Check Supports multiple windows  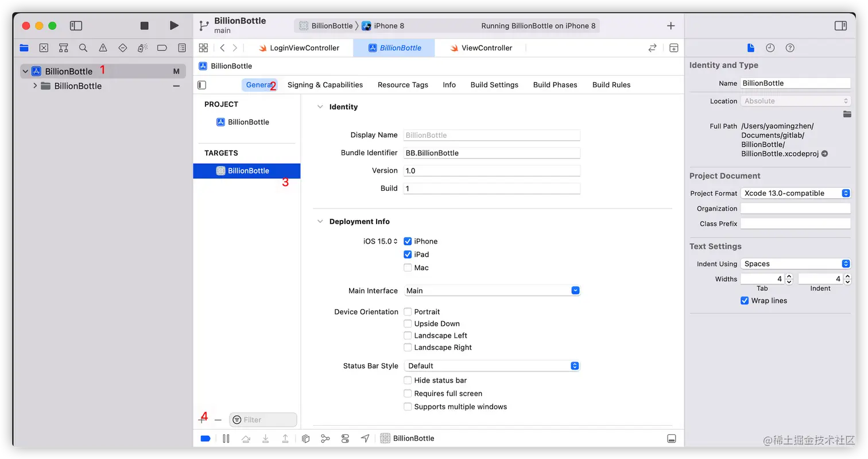click(x=408, y=407)
